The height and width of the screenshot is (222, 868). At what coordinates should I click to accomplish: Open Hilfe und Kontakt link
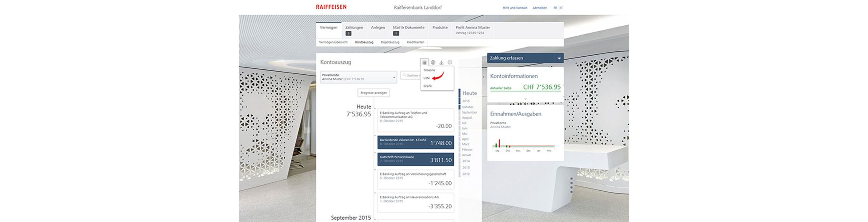pyautogui.click(x=515, y=8)
